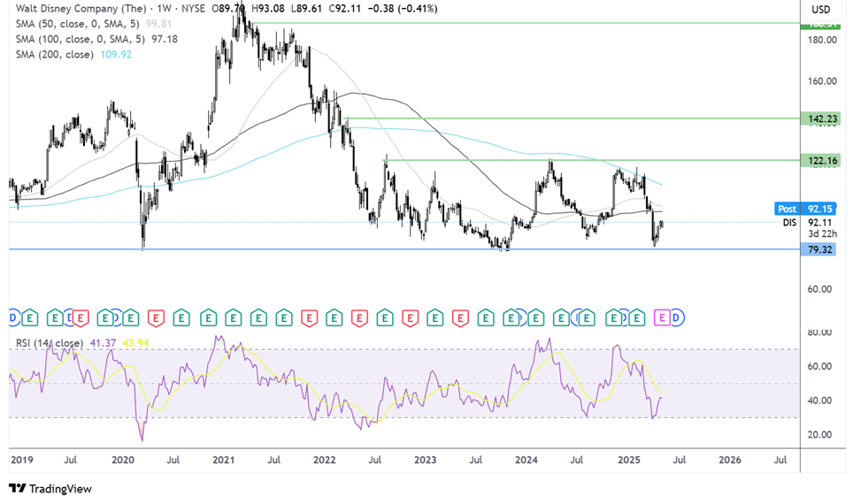Click the red E earnings marker from late 2021
The width and height of the screenshot is (861, 504).
coord(309,317)
